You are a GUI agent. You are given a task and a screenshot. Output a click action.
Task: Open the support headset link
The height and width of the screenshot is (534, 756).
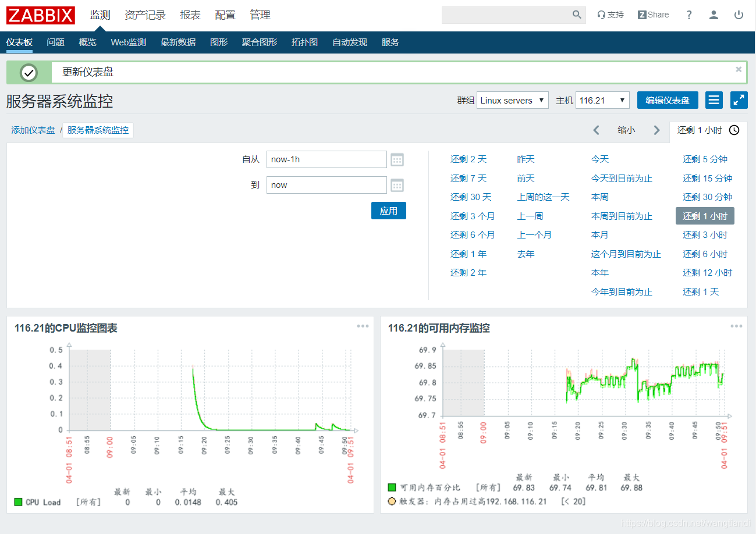(x=611, y=15)
